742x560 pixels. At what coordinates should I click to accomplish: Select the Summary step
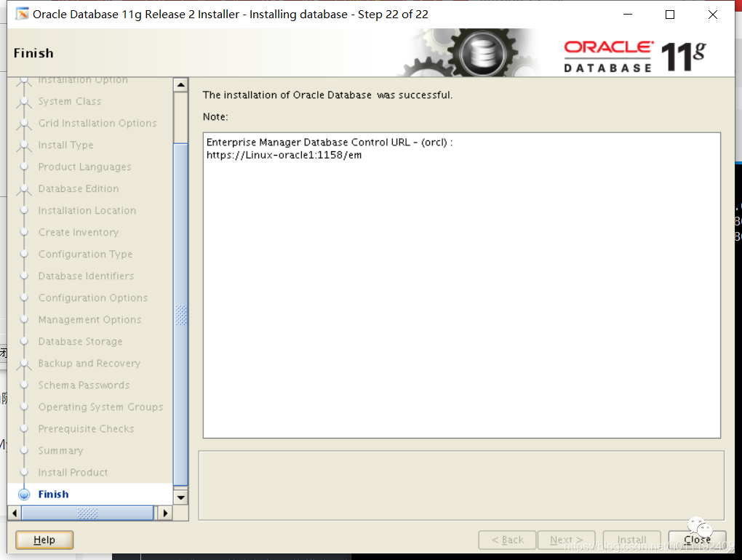click(x=60, y=451)
